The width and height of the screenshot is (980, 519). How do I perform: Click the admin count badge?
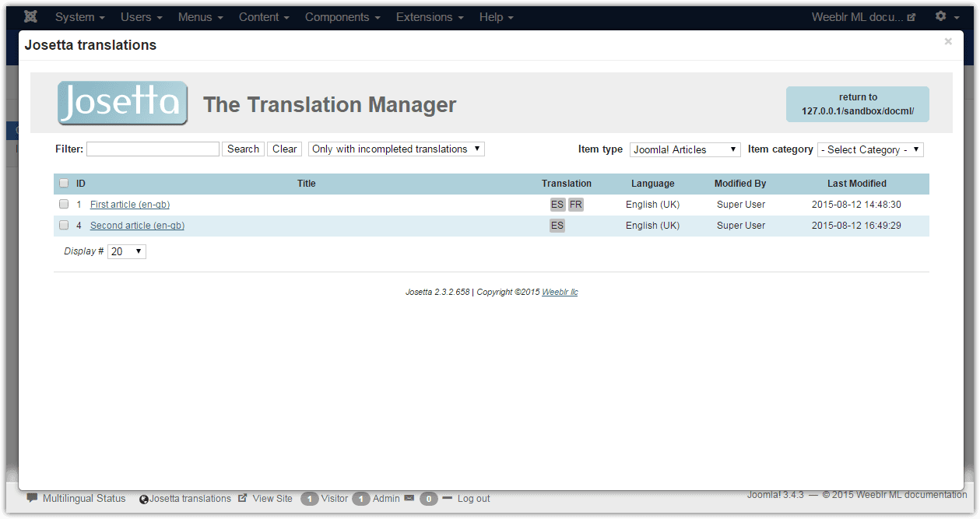point(360,499)
